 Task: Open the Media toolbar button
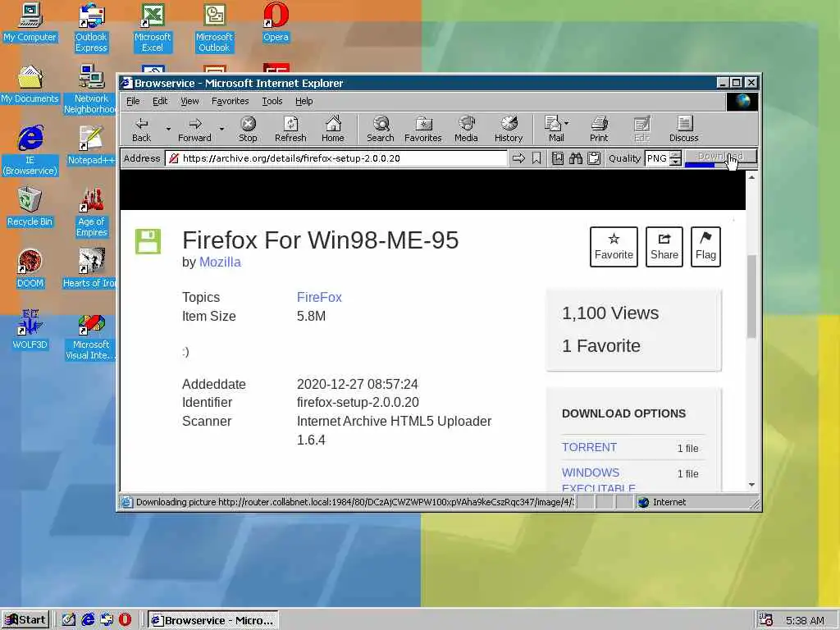point(466,129)
